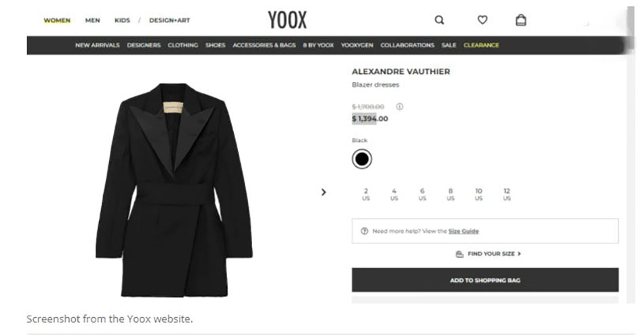Click the blazer dress product image

point(174,189)
